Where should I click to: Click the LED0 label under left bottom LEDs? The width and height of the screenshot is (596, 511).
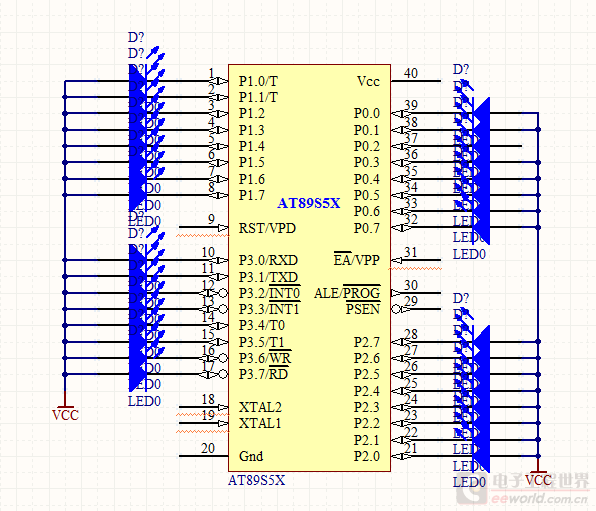coord(144,401)
